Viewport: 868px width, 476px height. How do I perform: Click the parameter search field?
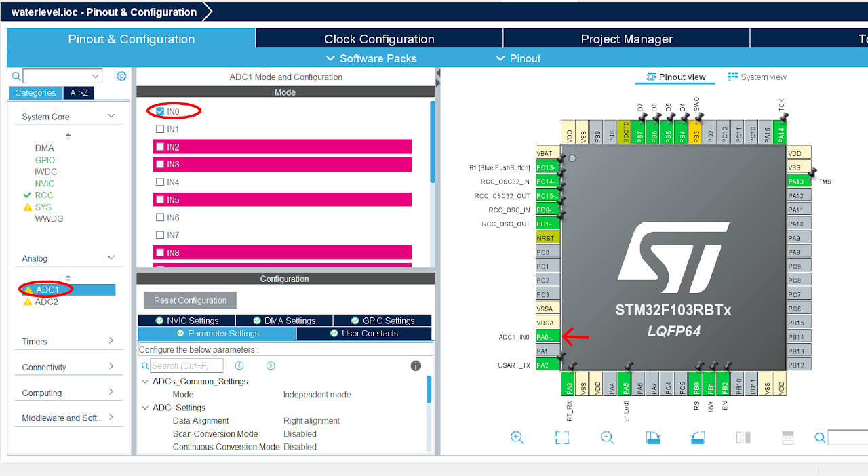pyautogui.click(x=186, y=365)
